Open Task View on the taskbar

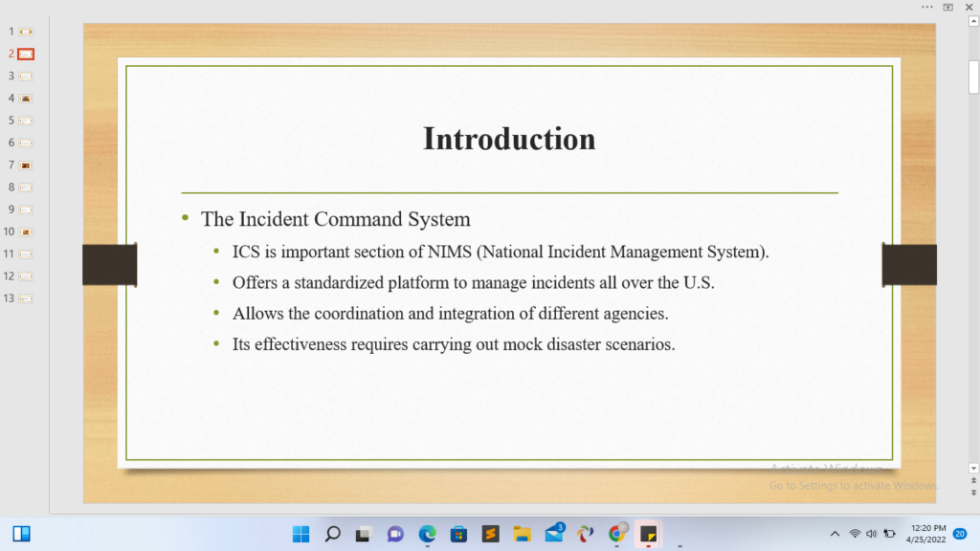[x=364, y=534]
